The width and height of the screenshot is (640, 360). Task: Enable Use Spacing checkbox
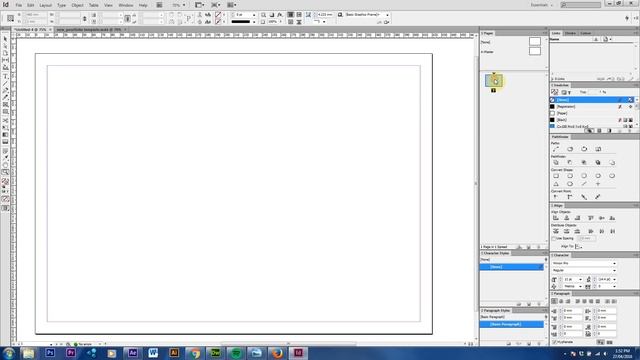554,238
